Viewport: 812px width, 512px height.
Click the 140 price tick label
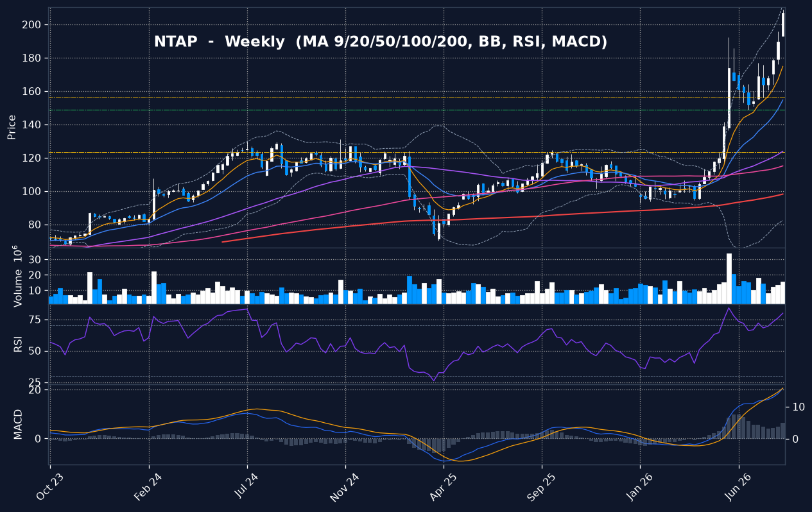click(x=32, y=125)
